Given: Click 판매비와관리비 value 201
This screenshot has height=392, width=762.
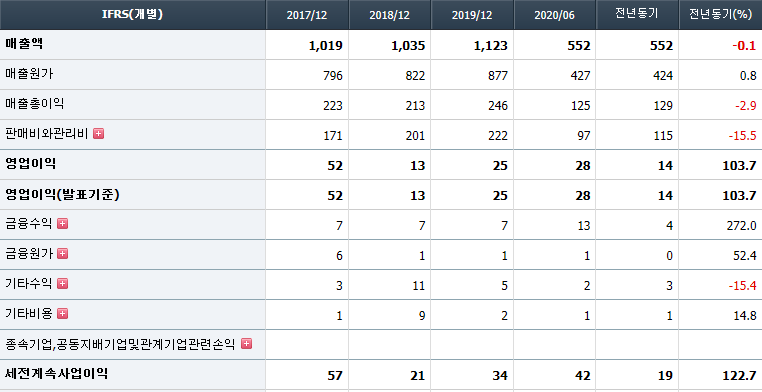Looking at the screenshot, I should 416,136.
